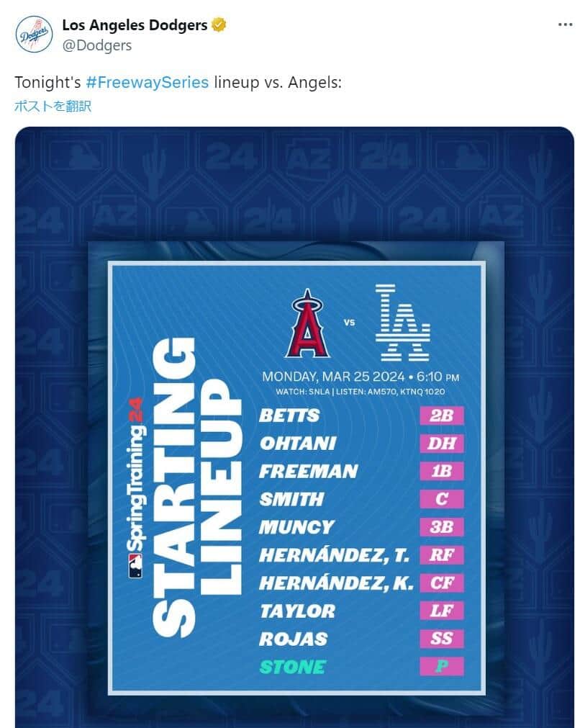Click the @Dodgers handle
This screenshot has height=728, width=585.
[96, 45]
